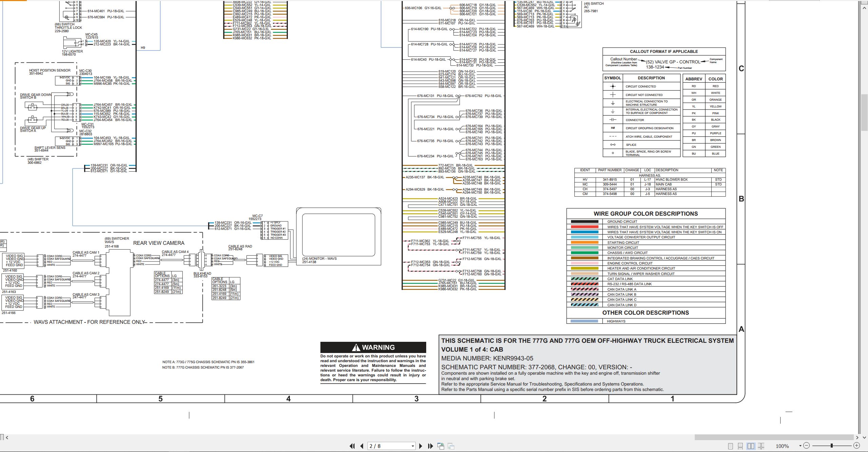Click the '(24) MONITOR - WAVS' label
The width and height of the screenshot is (868, 452).
[319, 258]
